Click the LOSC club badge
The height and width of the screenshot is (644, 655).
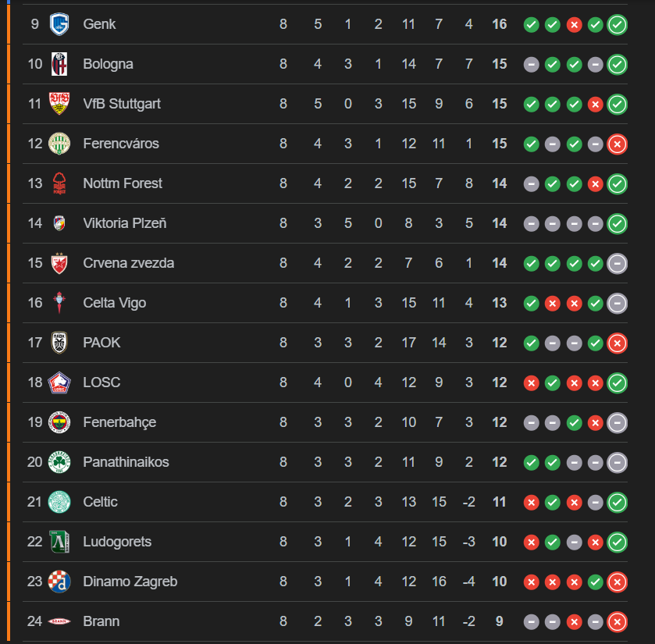59,382
